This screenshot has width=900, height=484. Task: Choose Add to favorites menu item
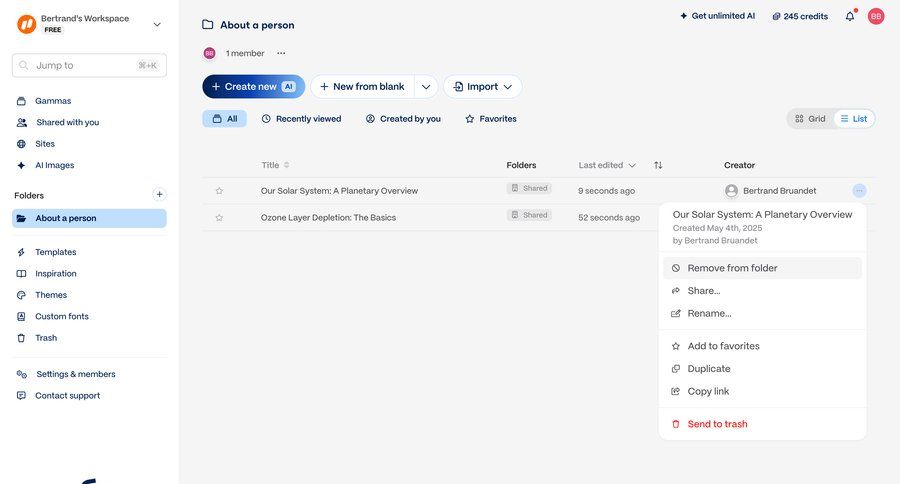[762, 346]
